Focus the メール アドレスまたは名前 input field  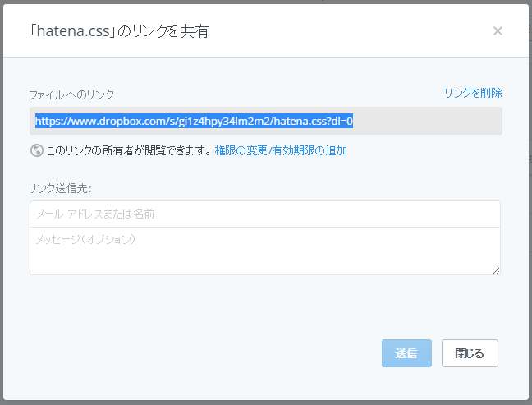click(x=265, y=214)
